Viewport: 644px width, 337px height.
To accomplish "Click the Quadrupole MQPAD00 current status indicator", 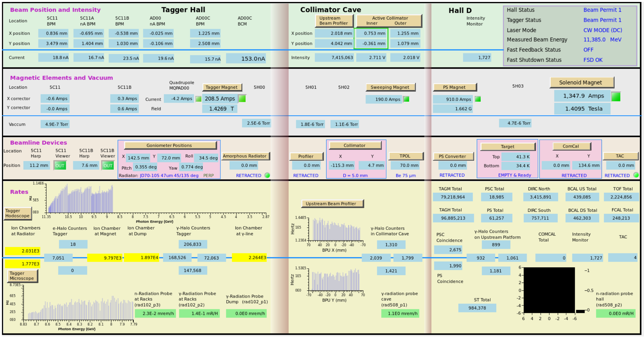I will (198, 99).
